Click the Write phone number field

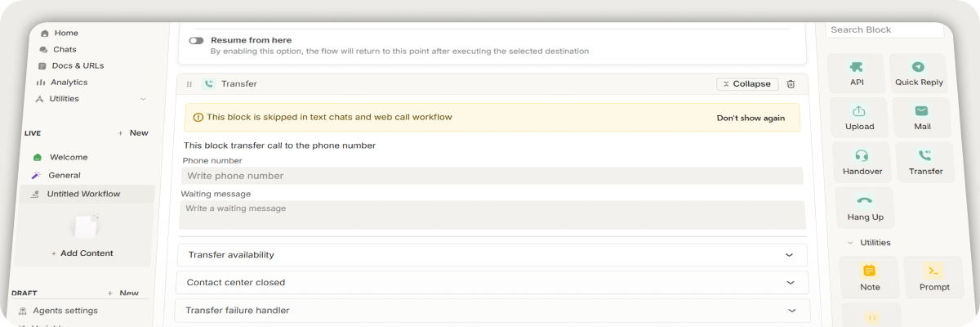point(492,176)
